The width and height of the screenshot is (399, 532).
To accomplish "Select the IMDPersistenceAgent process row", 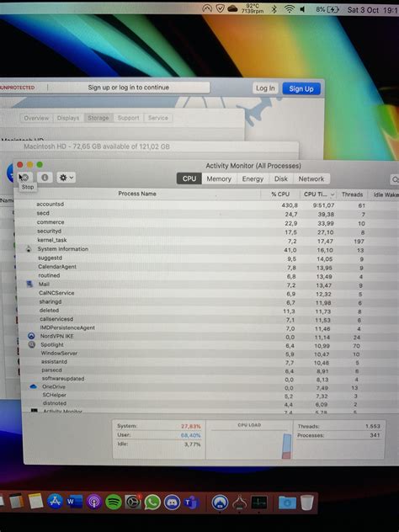I will 207,328.
